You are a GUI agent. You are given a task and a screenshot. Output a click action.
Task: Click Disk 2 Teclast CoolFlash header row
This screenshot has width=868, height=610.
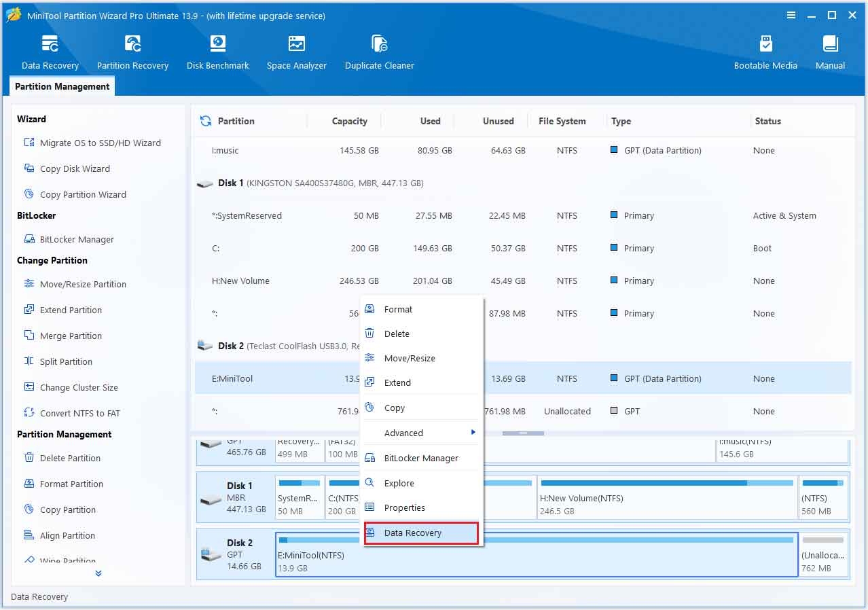click(x=523, y=346)
